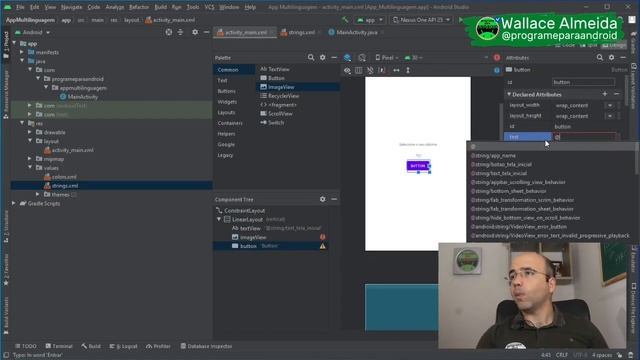Open layout_height value dropdown arrow
640x360 pixels.
click(610, 116)
